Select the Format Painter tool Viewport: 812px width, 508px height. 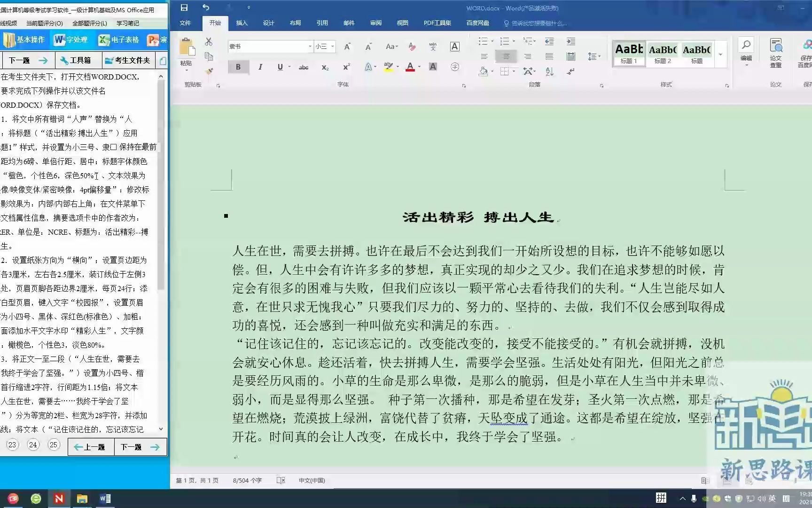click(x=209, y=71)
